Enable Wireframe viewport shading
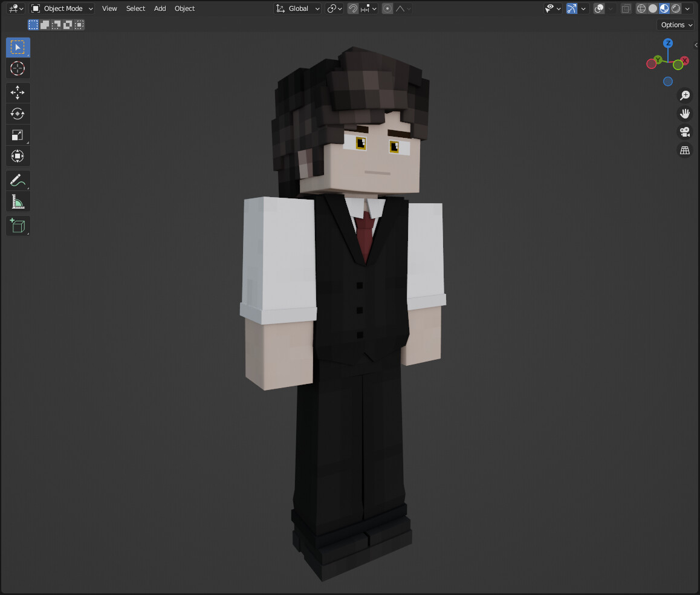This screenshot has height=595, width=700. pyautogui.click(x=640, y=8)
